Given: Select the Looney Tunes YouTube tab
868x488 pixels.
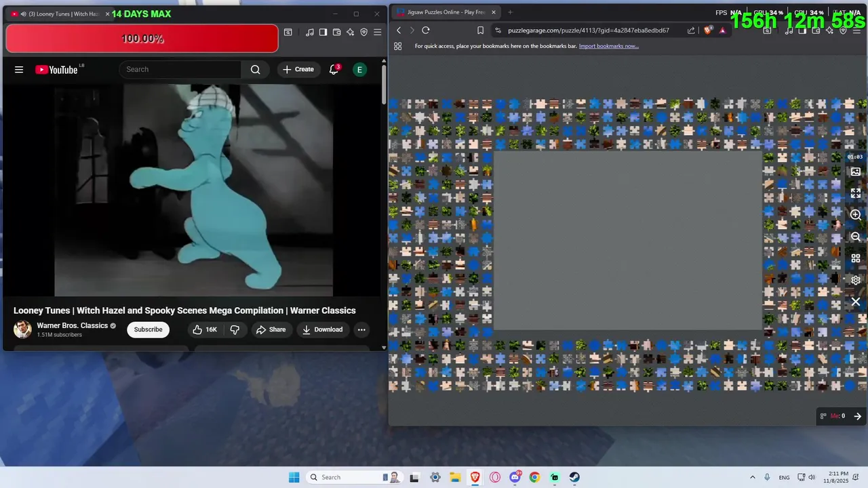Looking at the screenshot, I should click(60, 14).
